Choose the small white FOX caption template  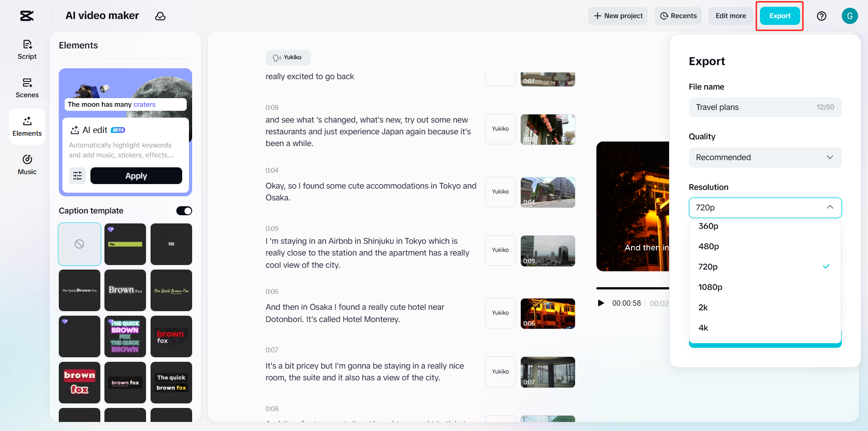click(x=171, y=244)
